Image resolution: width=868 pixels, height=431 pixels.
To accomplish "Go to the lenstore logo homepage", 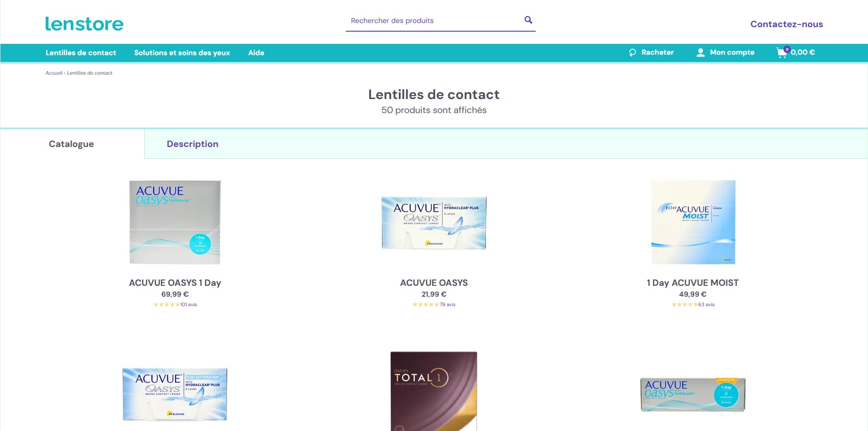I will [84, 24].
